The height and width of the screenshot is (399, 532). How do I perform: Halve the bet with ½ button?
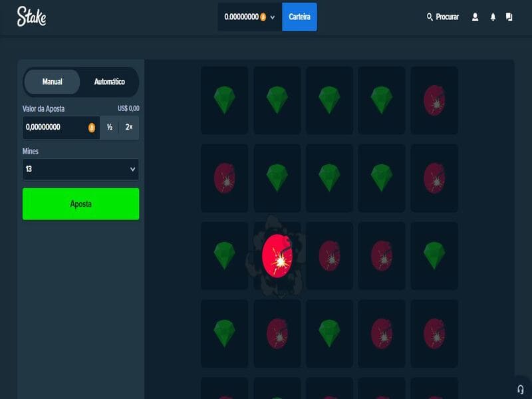click(110, 128)
